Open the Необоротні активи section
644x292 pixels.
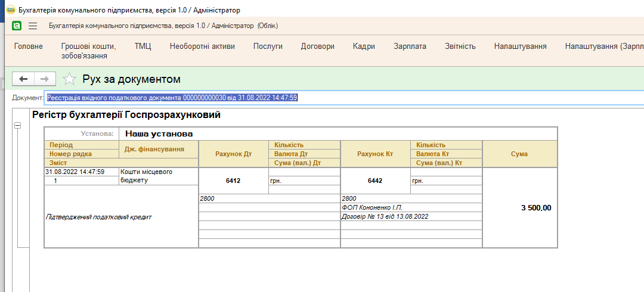(202, 46)
